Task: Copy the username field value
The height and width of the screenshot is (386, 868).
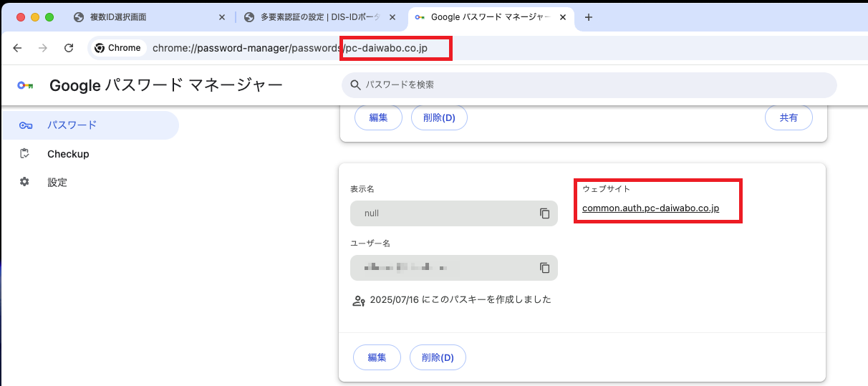Action: tap(544, 268)
